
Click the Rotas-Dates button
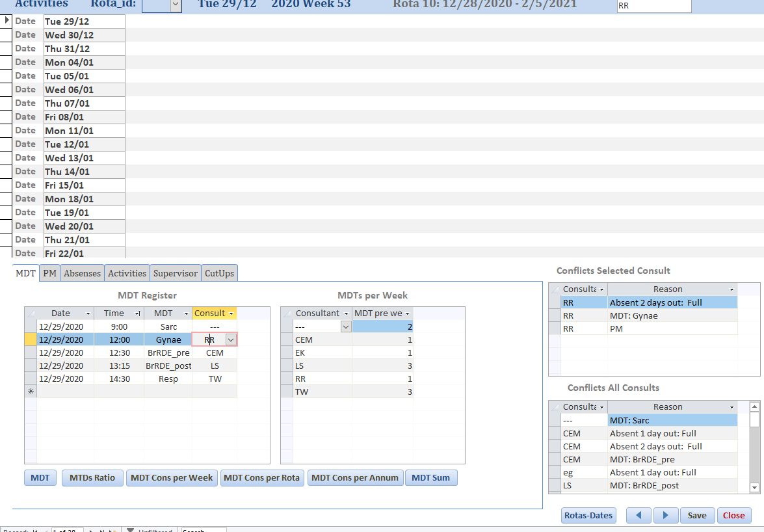tap(588, 515)
